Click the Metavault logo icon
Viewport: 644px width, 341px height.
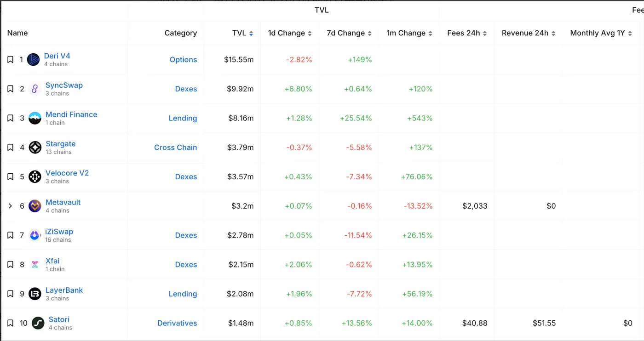tap(35, 206)
